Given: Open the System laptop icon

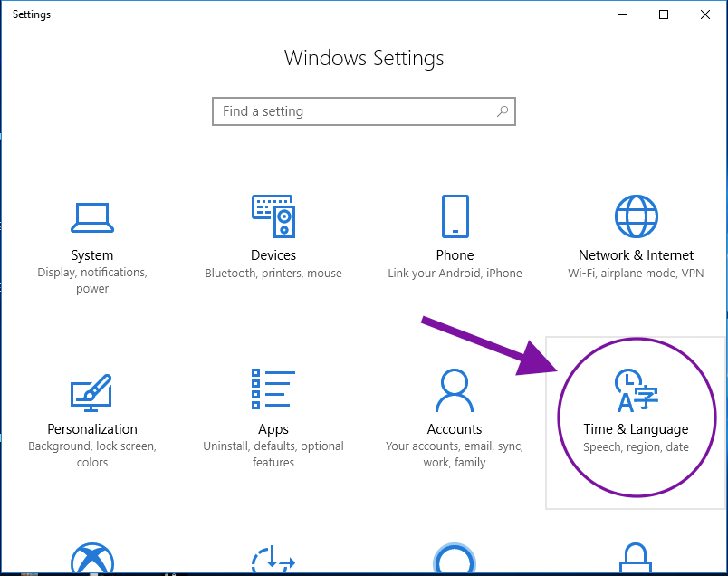Looking at the screenshot, I should click(x=92, y=217).
